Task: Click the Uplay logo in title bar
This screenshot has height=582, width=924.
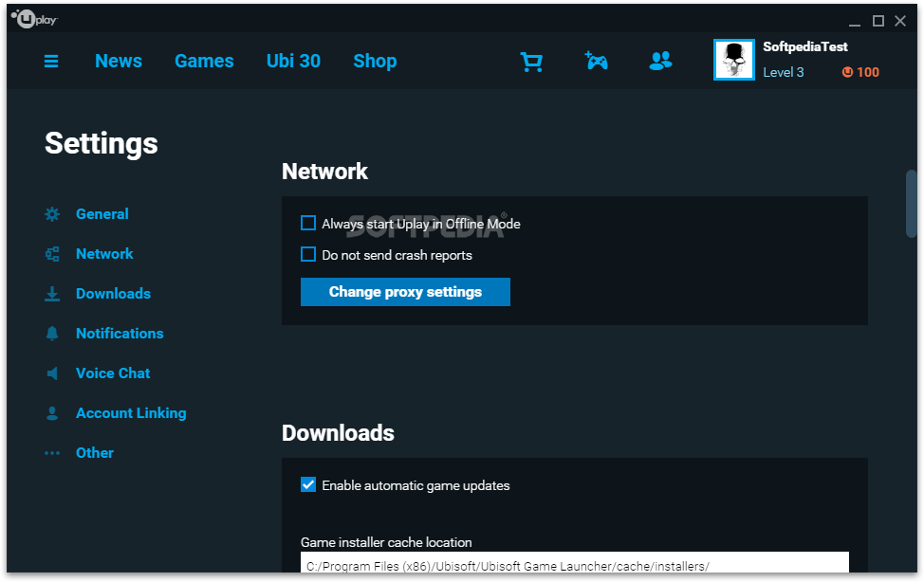Action: click(x=34, y=20)
